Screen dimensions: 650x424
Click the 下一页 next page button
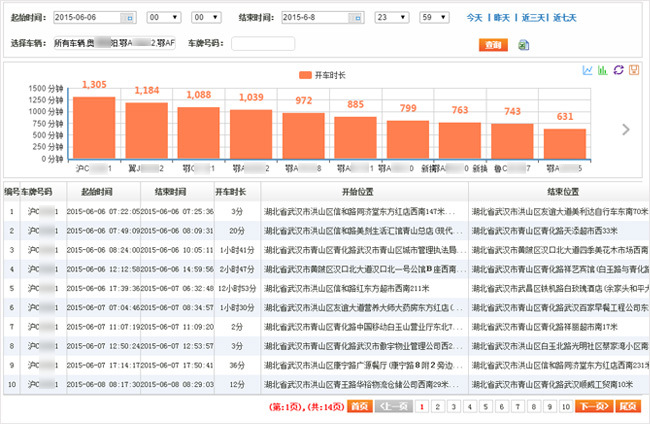click(594, 406)
